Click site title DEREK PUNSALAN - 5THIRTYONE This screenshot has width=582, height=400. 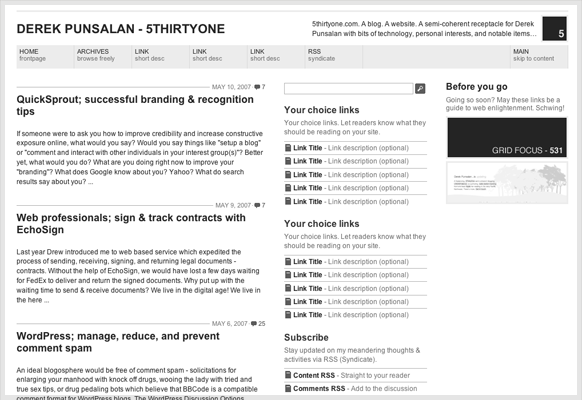tap(121, 29)
